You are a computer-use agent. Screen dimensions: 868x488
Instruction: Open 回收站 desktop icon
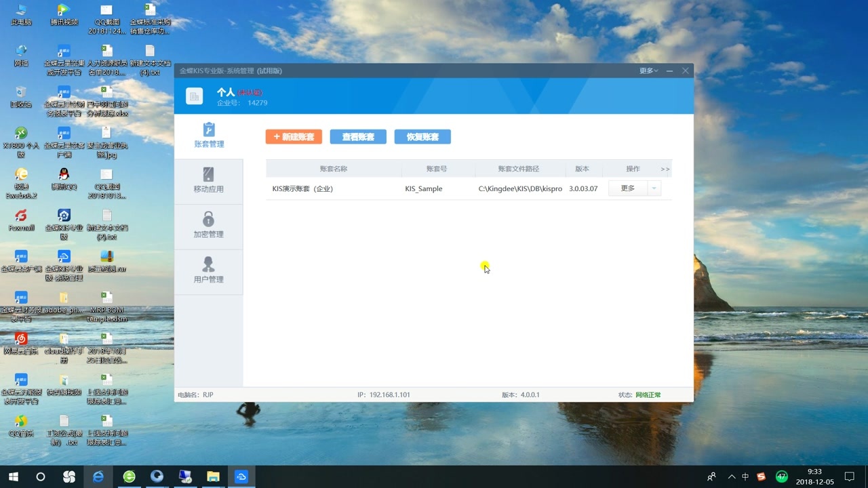pyautogui.click(x=21, y=96)
